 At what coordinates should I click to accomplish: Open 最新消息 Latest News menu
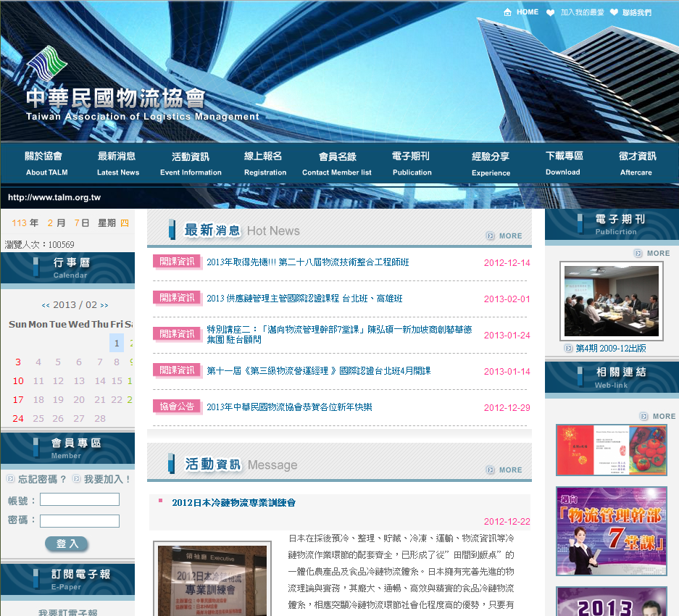pos(118,163)
